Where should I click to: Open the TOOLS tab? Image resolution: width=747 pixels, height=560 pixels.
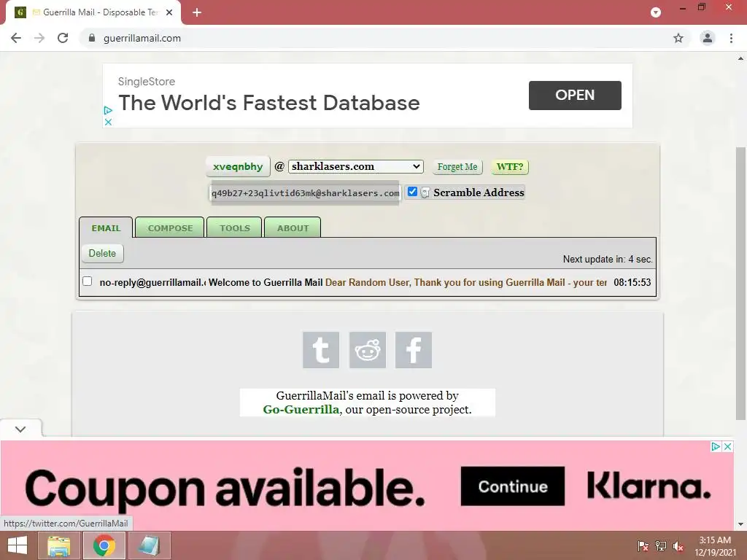[234, 227]
